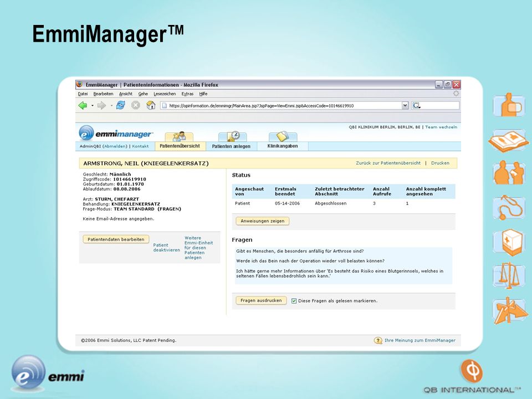Uncheck 'Diese Fragen als gelesen markieren'
This screenshot has height=399, width=532.
click(x=294, y=301)
